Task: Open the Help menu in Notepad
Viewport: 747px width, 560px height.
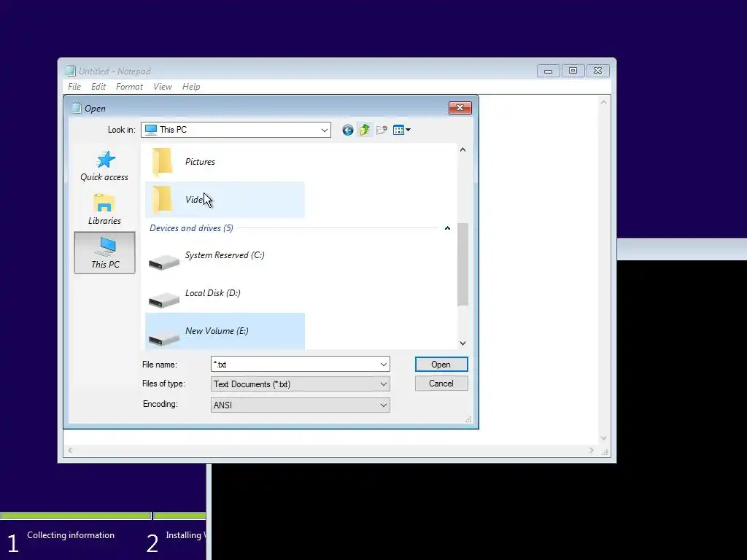Action: pos(191,87)
